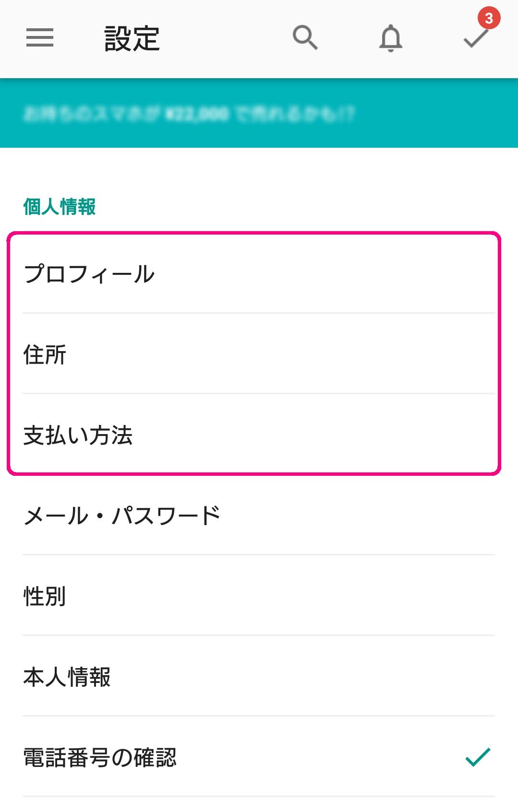Click the blurred お持ちのスマホ banner text
This screenshot has width=518, height=812.
tap(91, 114)
